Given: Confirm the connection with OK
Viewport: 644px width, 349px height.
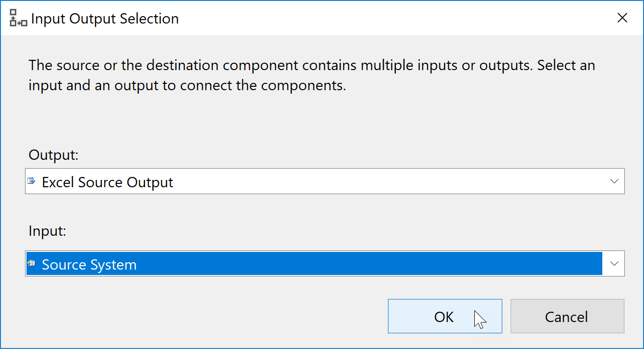Looking at the screenshot, I should click(x=444, y=316).
